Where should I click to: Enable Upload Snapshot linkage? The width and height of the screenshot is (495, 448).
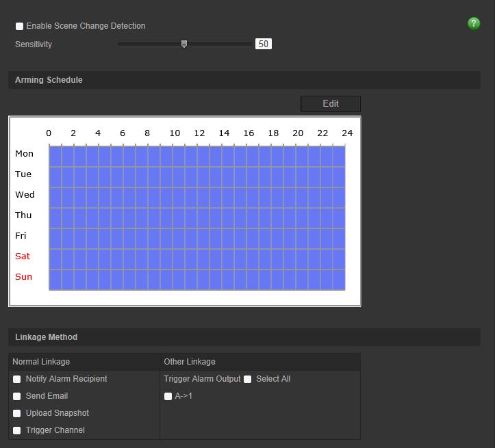pyautogui.click(x=16, y=413)
